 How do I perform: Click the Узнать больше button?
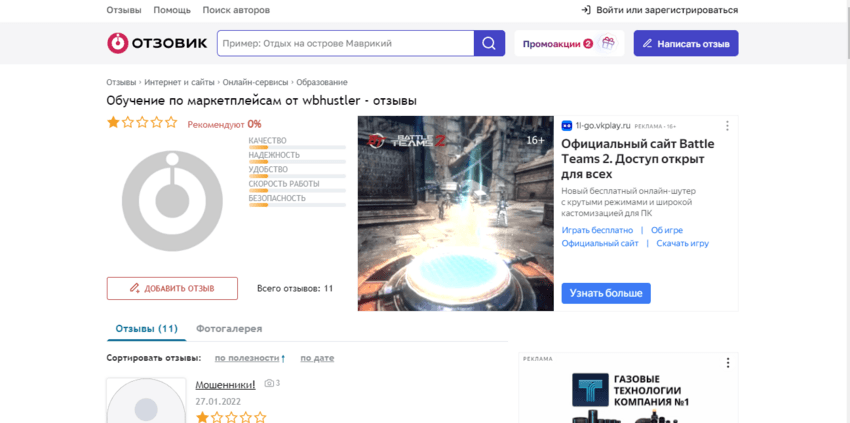pos(606,293)
